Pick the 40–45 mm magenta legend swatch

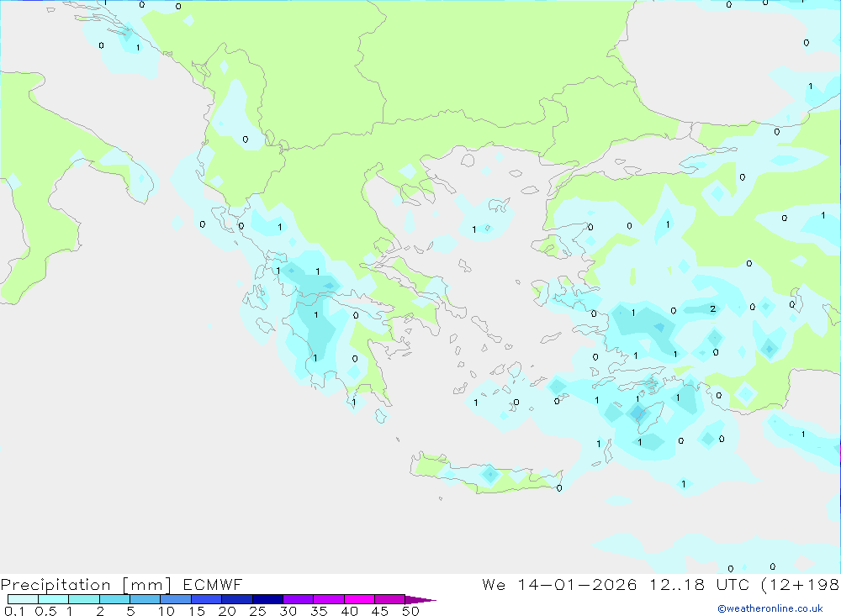coord(359,599)
